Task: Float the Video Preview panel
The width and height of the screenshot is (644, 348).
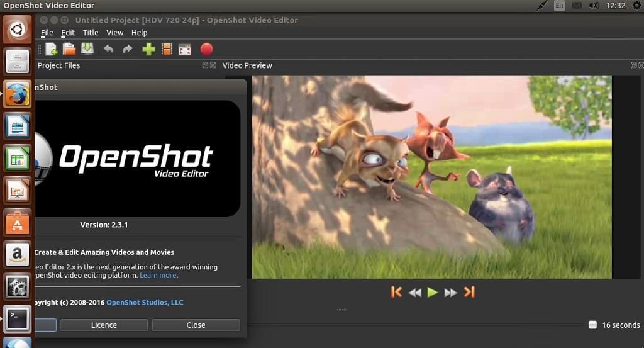Action: click(x=633, y=65)
